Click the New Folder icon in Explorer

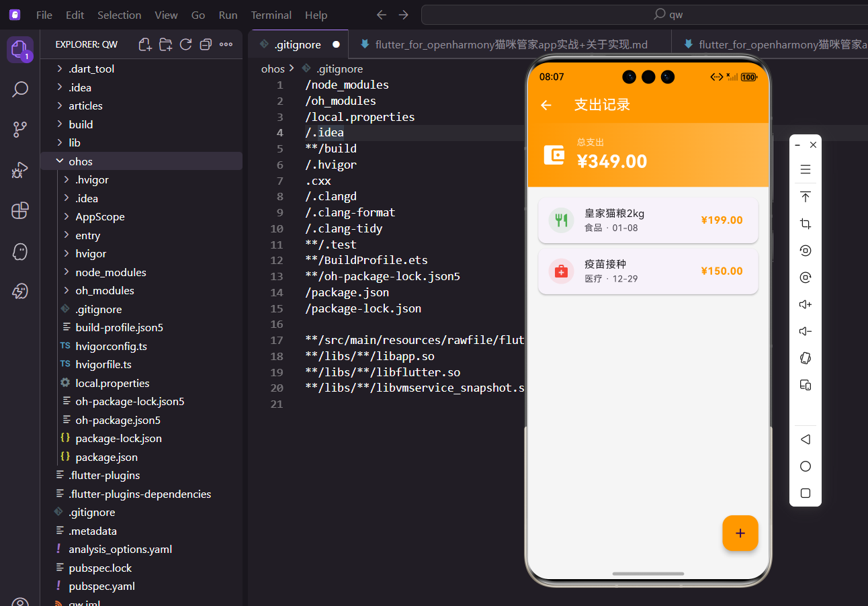point(165,44)
